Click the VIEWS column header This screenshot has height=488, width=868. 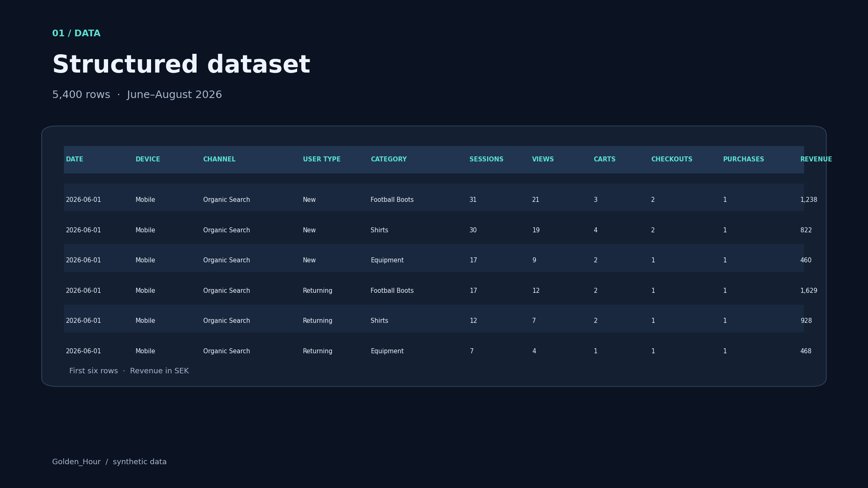tap(543, 159)
